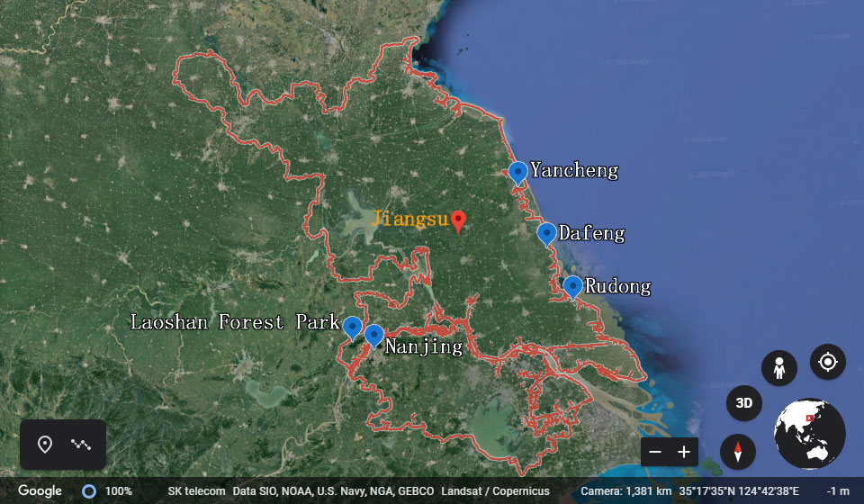This screenshot has width=864, height=504.
Task: Click the Nanjing blue placemark pin
Action: (374, 336)
